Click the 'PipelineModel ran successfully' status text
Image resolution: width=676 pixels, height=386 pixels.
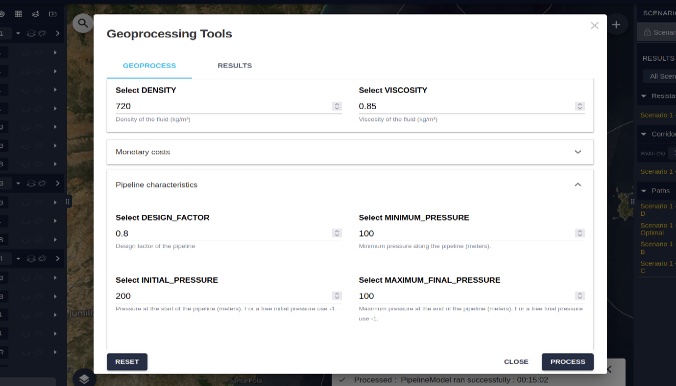pyautogui.click(x=474, y=380)
